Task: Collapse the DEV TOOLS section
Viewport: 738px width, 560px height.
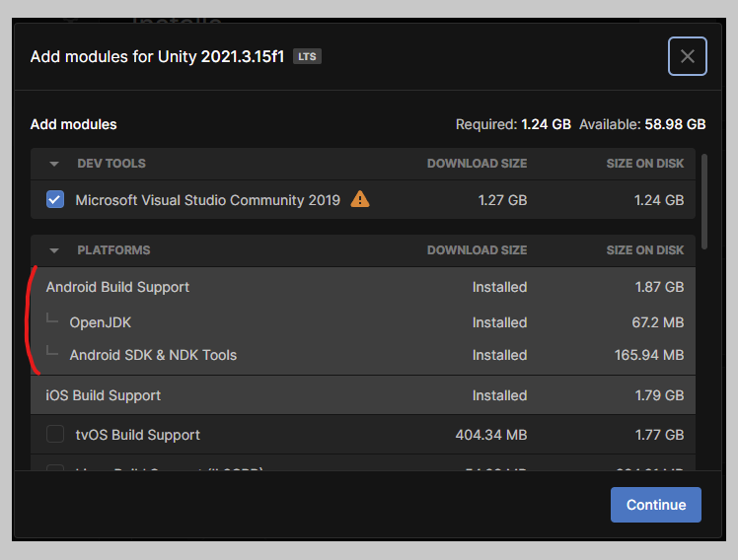Action: [54, 164]
